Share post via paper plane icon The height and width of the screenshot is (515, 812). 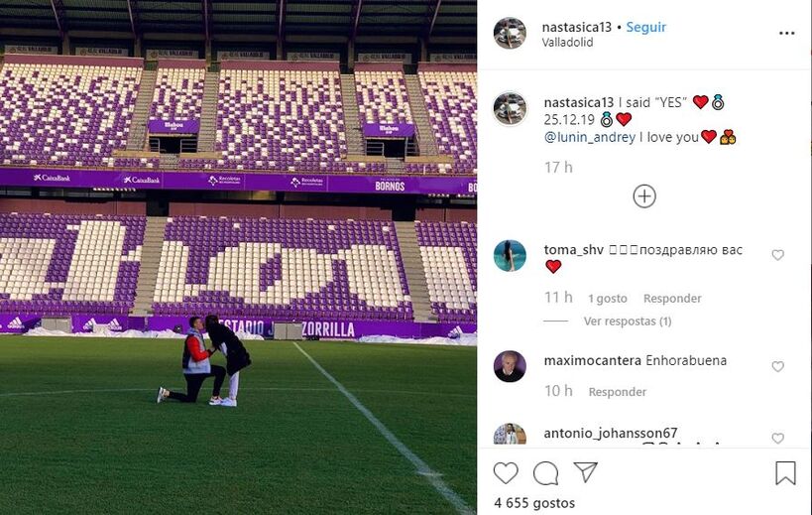click(x=586, y=472)
